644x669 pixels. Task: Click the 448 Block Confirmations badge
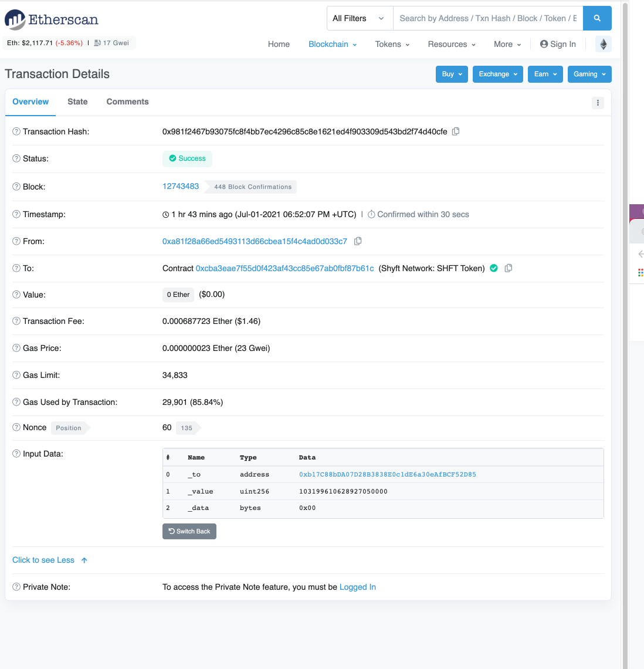pos(252,187)
